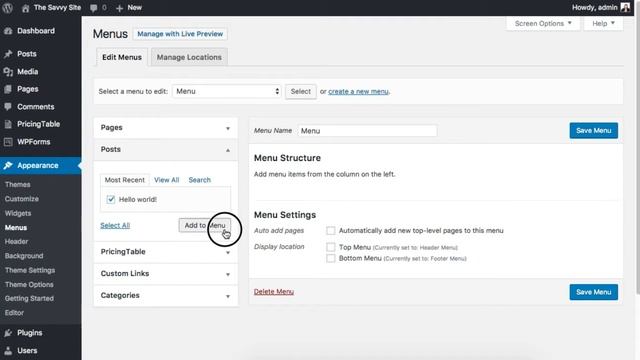This screenshot has height=360, width=640.
Task: Click the Posts pin icon in sidebar
Action: [x=8, y=54]
